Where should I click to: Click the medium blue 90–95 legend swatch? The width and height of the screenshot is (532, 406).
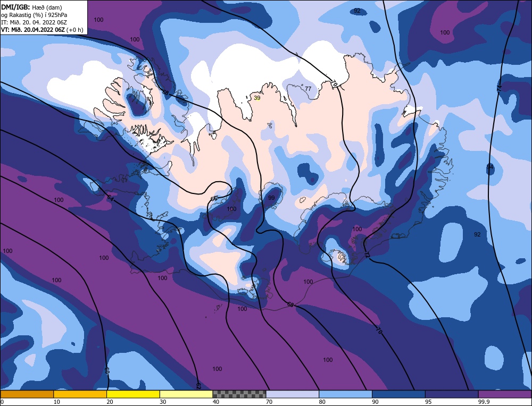(x=398, y=394)
